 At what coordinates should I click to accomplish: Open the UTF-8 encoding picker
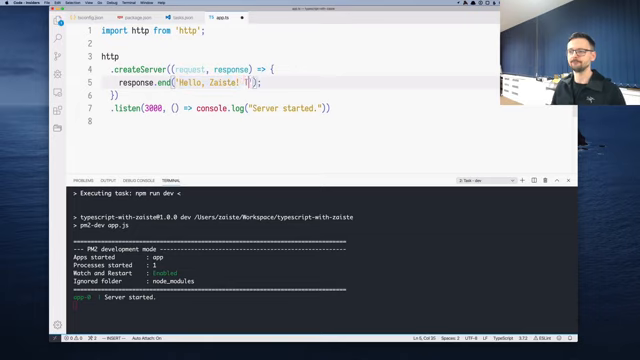(x=471, y=338)
